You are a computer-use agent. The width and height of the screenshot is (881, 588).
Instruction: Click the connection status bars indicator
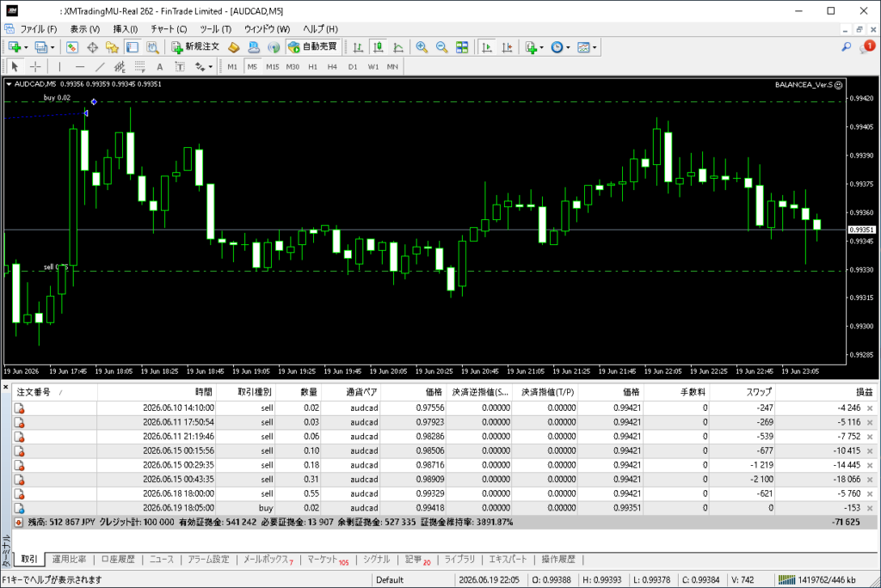(786, 579)
